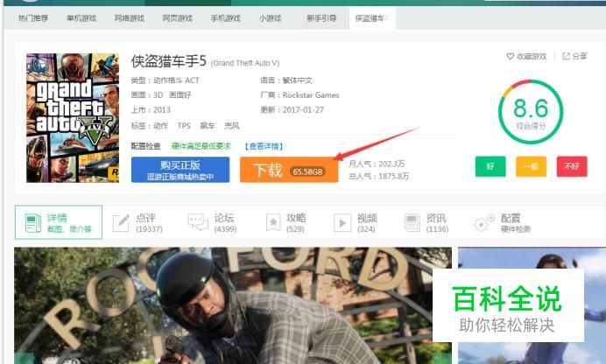Click the share arrow icon
This screenshot has width=606, height=364.
coord(566,56)
